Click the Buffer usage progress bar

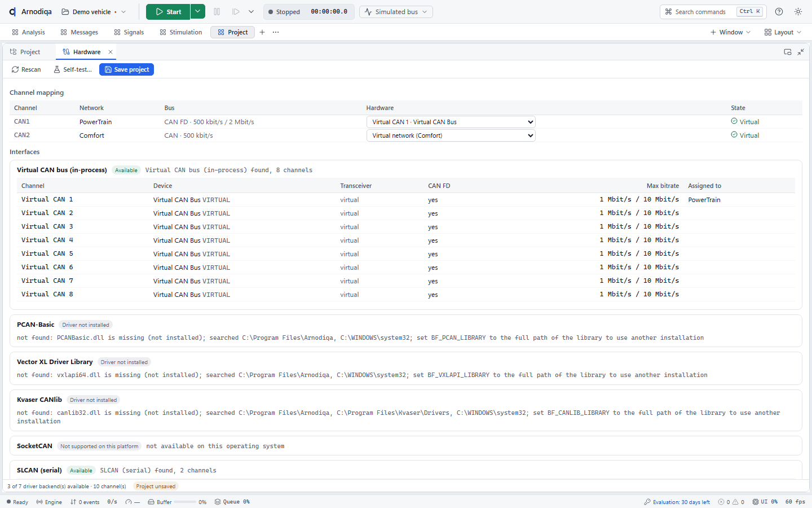point(185,502)
